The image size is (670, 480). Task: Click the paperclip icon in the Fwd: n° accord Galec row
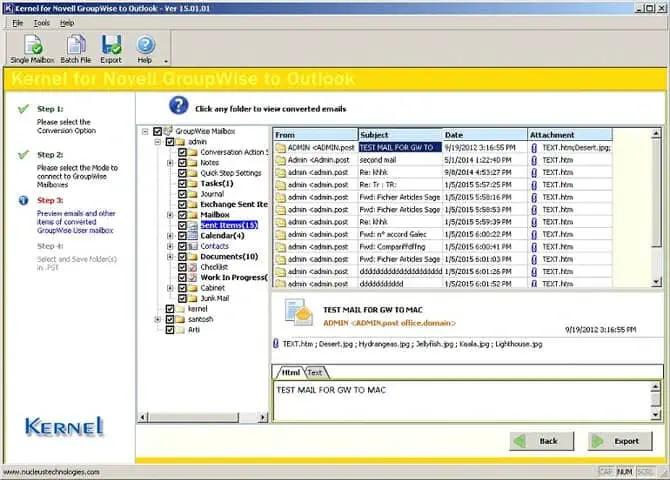pos(534,234)
